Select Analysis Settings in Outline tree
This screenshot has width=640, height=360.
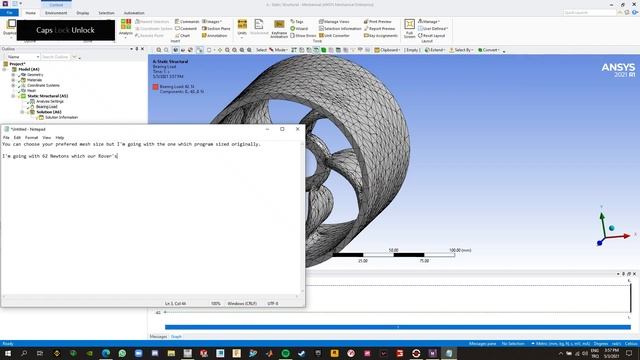50,101
